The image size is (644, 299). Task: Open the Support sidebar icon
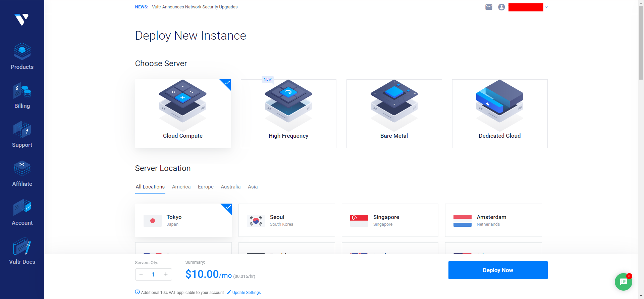(22, 129)
